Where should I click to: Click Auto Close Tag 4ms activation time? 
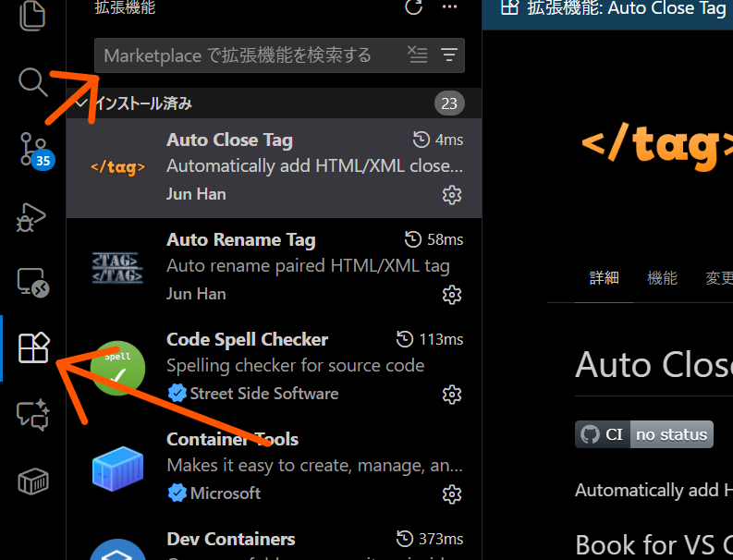(x=438, y=140)
